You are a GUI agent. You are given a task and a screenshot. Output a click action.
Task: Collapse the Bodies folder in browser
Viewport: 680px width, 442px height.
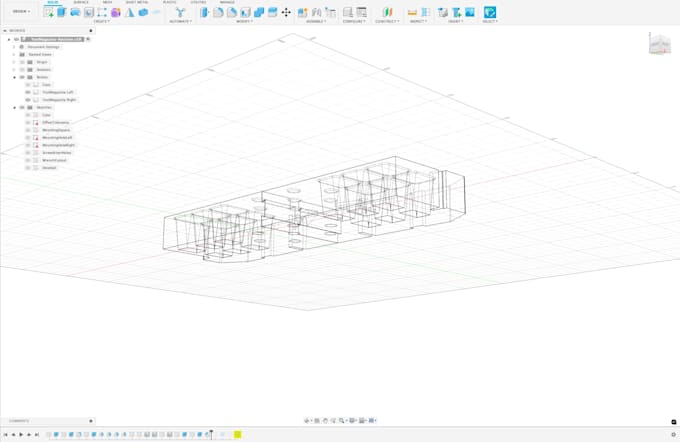[14, 77]
